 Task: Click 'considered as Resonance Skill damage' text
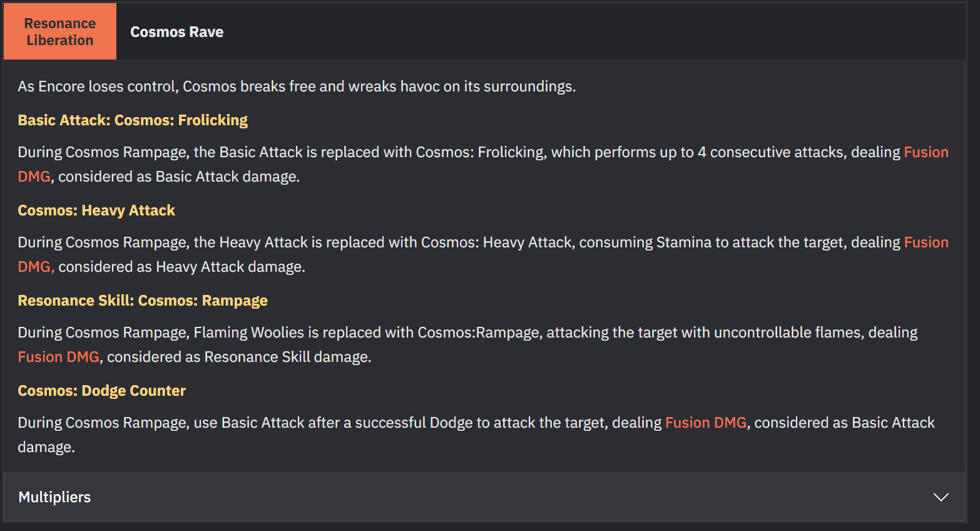pos(239,357)
